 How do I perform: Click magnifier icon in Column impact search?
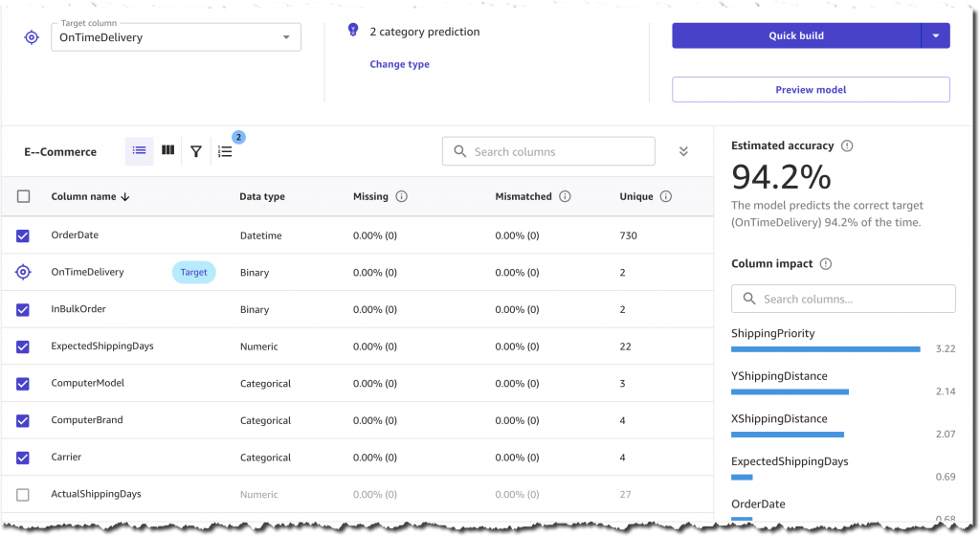pos(749,299)
